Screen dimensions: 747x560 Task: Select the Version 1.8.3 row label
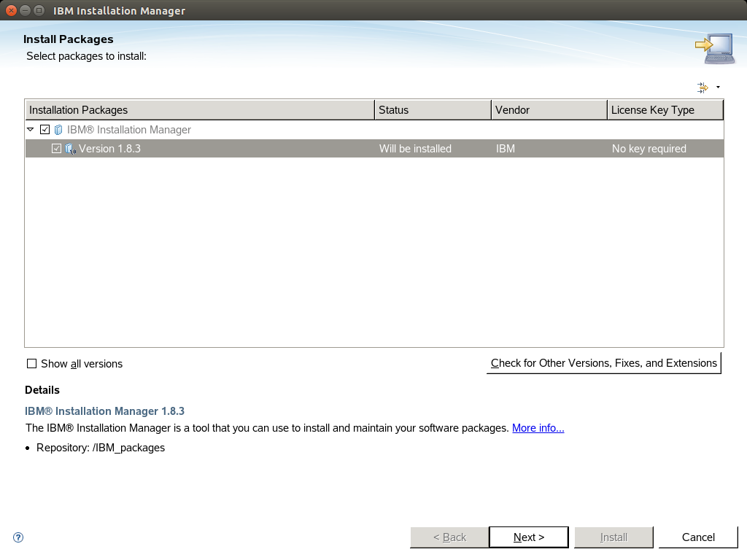109,149
